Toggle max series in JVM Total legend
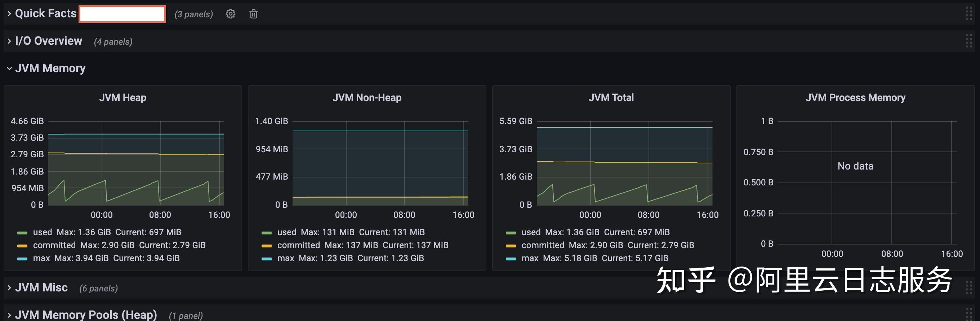Viewport: 980px width, 321px height. [530, 258]
